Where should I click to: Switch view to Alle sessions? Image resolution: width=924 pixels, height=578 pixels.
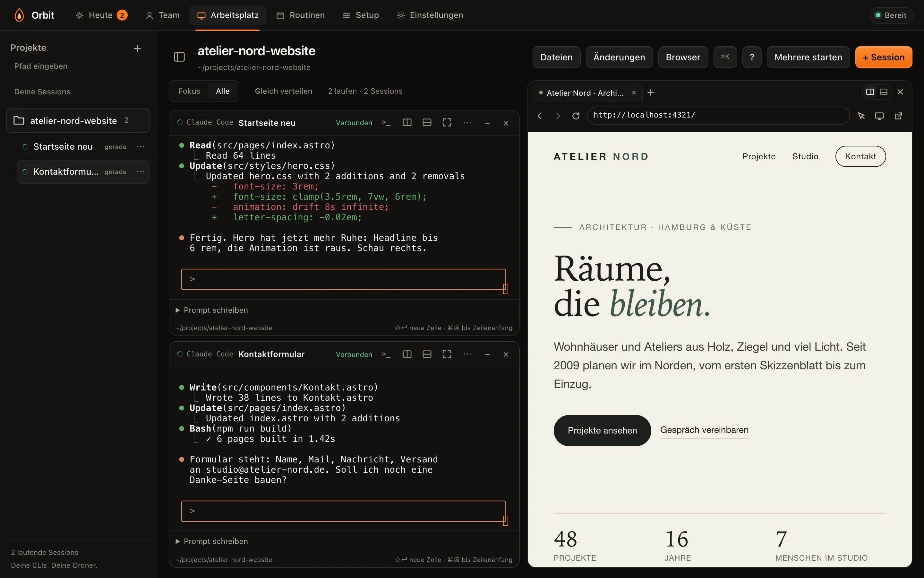coord(223,91)
